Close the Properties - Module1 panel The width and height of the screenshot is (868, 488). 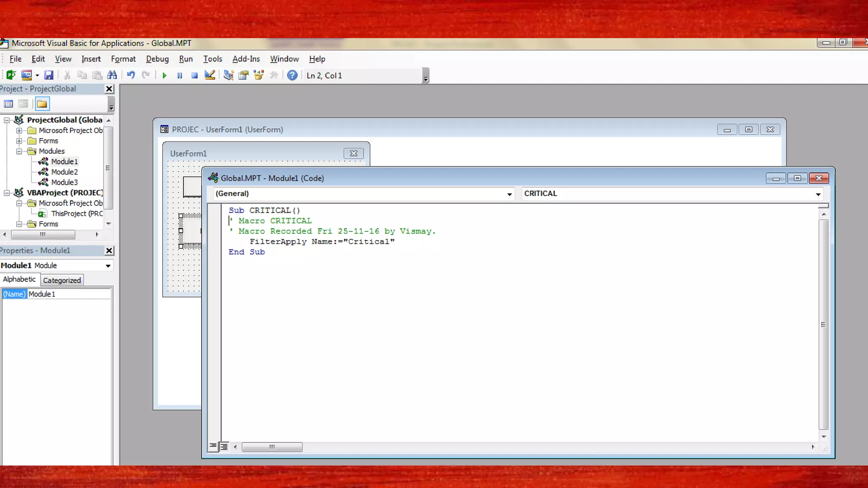109,251
